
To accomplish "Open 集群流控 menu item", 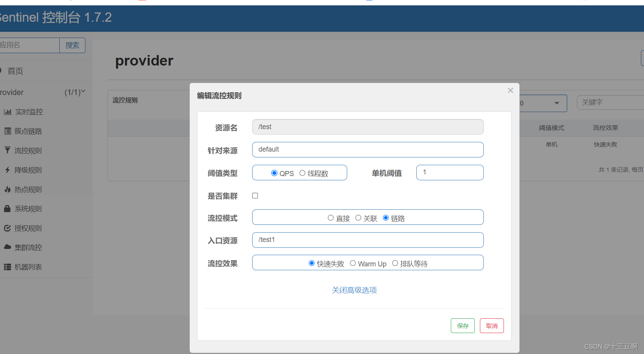I will [x=28, y=247].
